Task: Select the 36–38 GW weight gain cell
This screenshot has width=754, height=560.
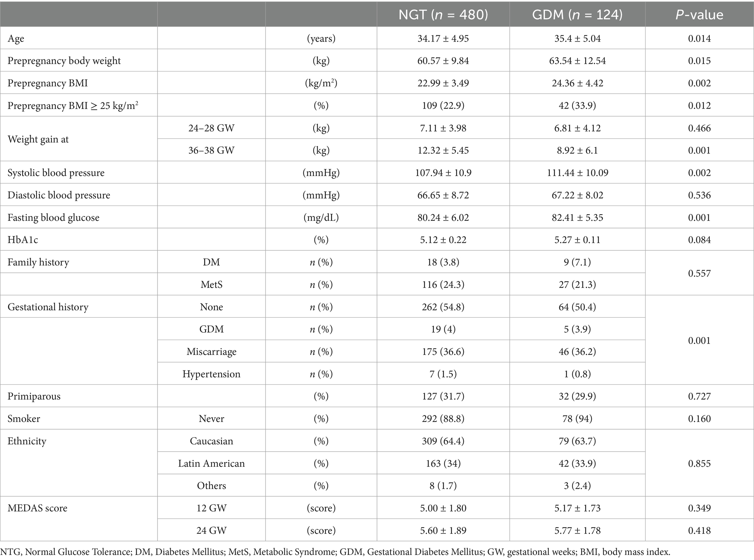Action: pyautogui.click(x=211, y=150)
